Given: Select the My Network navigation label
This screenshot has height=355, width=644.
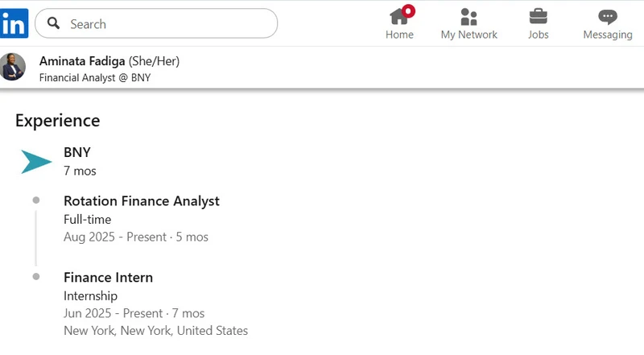Looking at the screenshot, I should point(469,35).
